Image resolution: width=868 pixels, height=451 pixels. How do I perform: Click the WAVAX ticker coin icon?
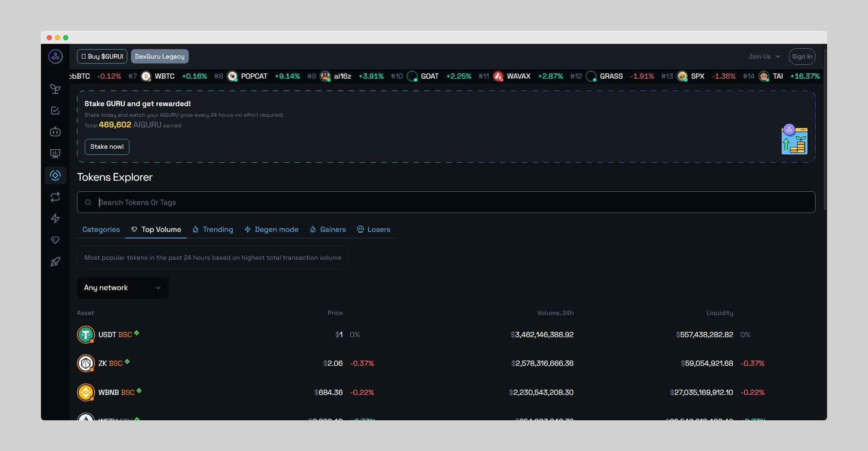point(498,77)
